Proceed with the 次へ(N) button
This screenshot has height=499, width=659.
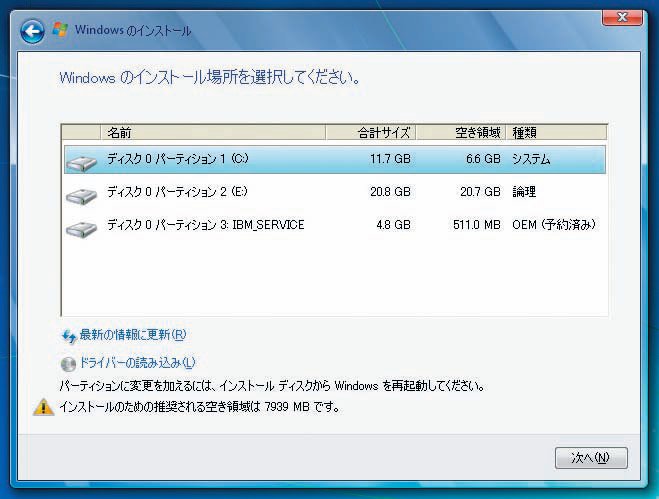(591, 458)
